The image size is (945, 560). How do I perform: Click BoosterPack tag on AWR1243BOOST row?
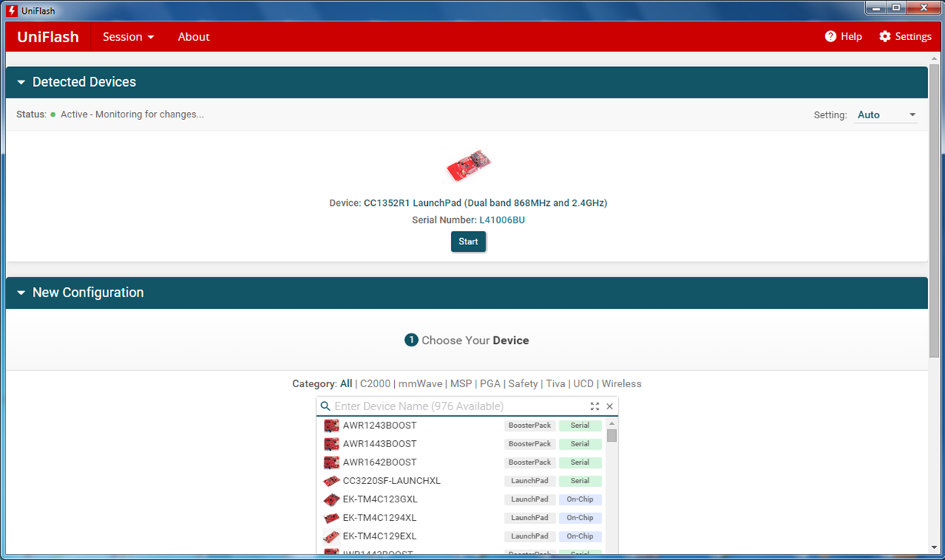coord(530,426)
